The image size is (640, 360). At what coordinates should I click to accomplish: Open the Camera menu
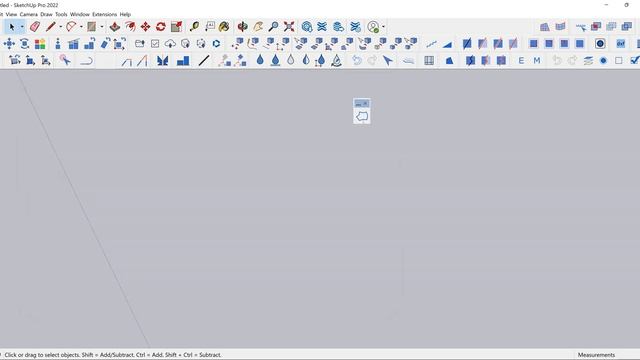coord(29,14)
